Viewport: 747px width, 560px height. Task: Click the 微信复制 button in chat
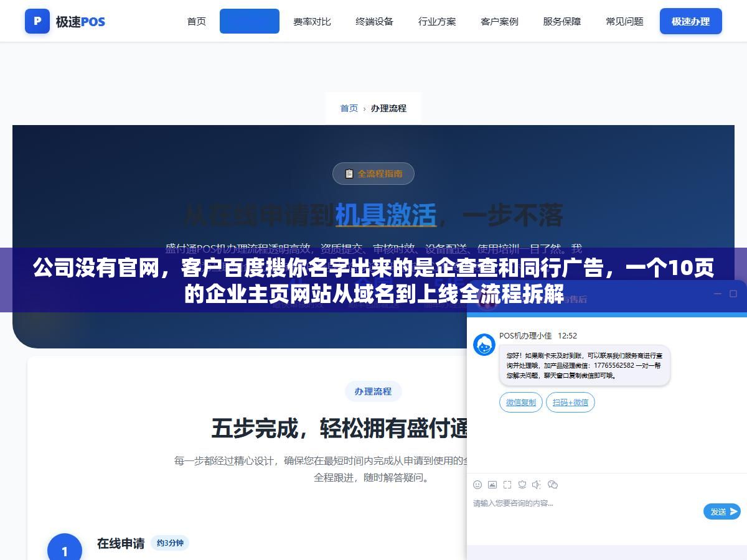point(521,403)
